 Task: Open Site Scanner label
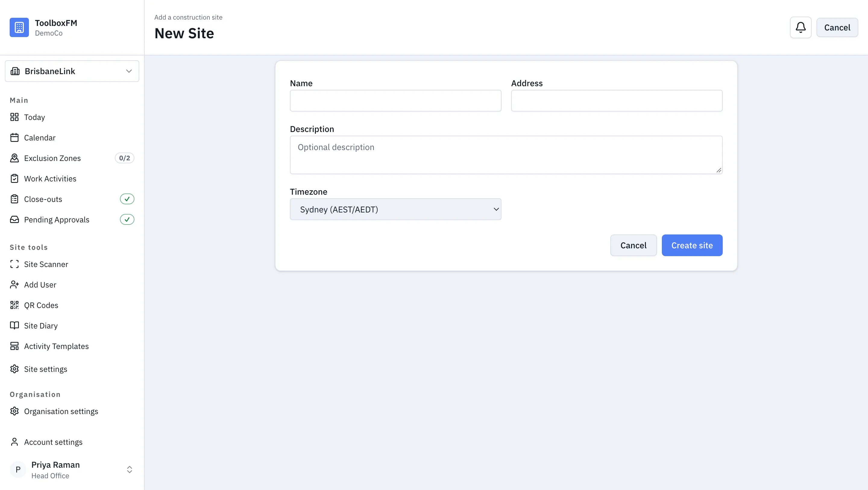[x=46, y=264]
